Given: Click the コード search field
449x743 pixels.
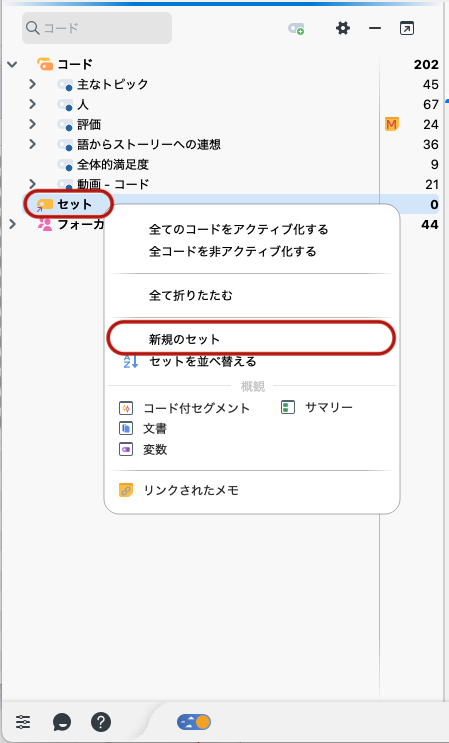Looking at the screenshot, I should 97,28.
